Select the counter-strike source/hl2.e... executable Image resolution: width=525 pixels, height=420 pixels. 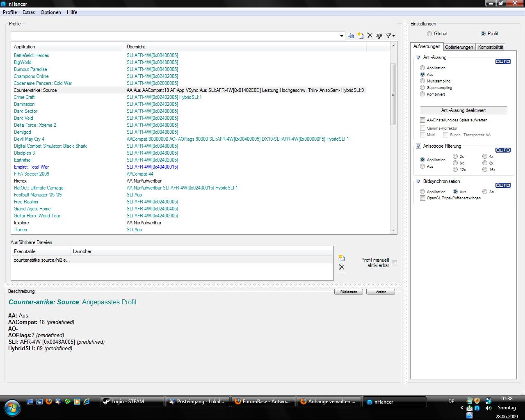pos(41,260)
